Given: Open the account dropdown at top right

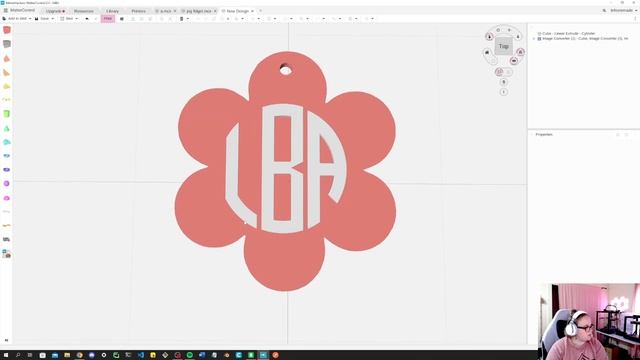Looking at the screenshot, I should tap(624, 11).
